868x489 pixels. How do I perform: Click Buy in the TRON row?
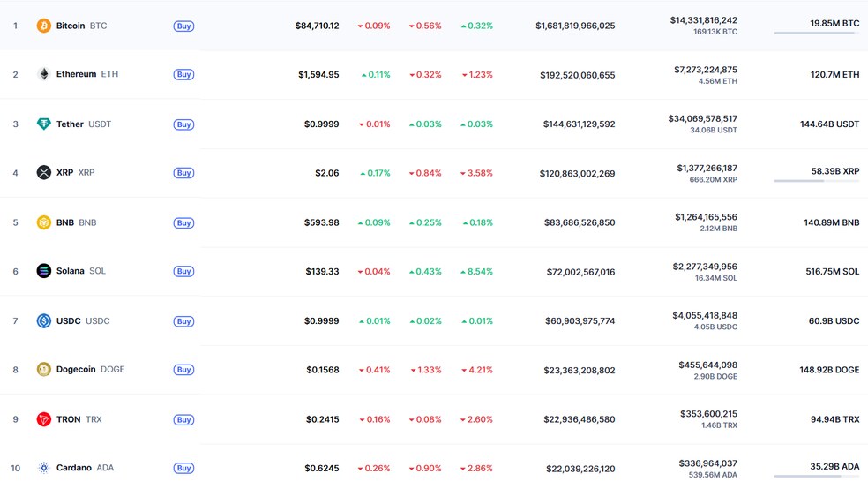point(183,420)
